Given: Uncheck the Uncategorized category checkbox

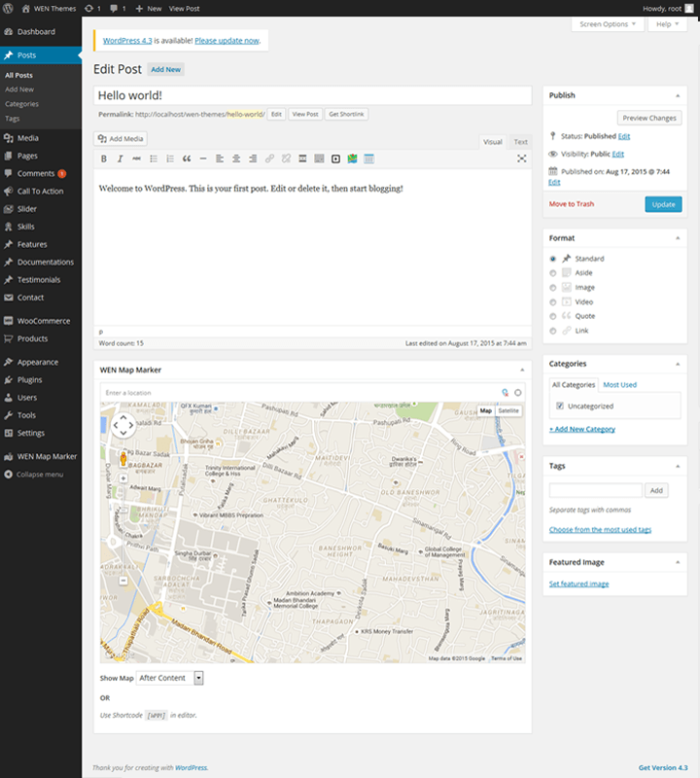Looking at the screenshot, I should click(x=560, y=406).
